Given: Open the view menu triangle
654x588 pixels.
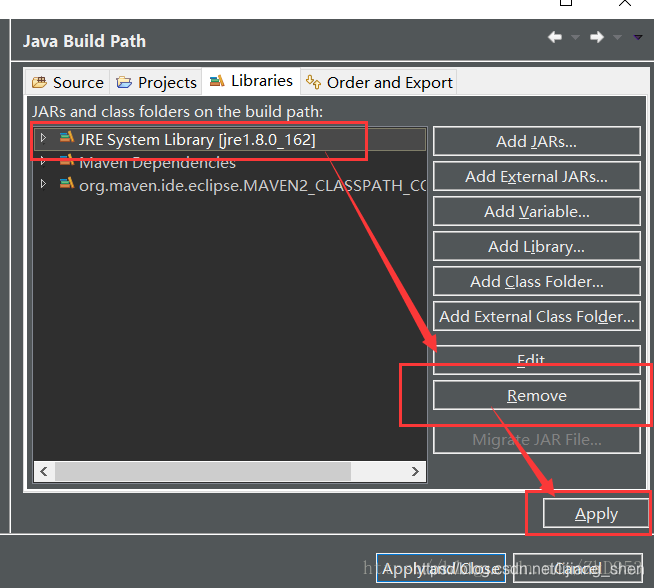Looking at the screenshot, I should pyautogui.click(x=638, y=38).
